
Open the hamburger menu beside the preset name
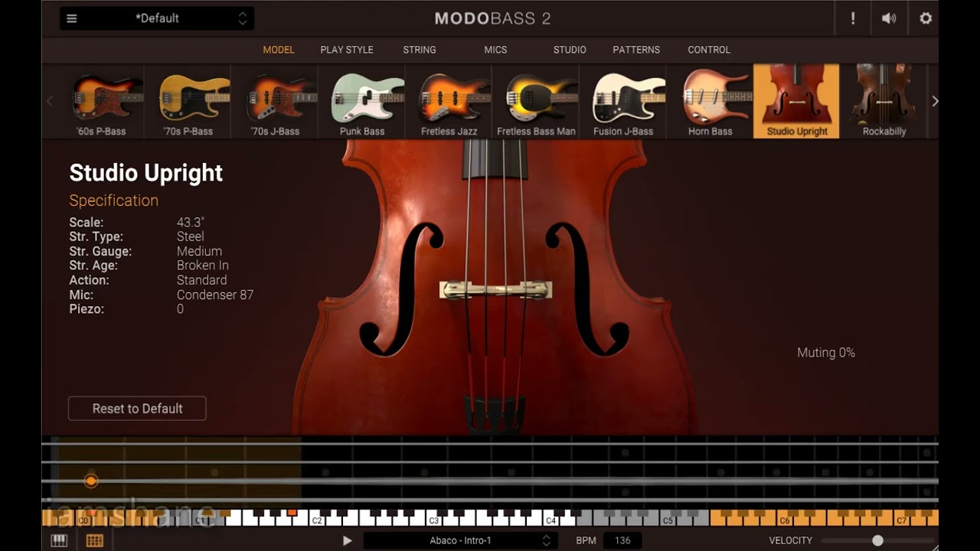[72, 18]
